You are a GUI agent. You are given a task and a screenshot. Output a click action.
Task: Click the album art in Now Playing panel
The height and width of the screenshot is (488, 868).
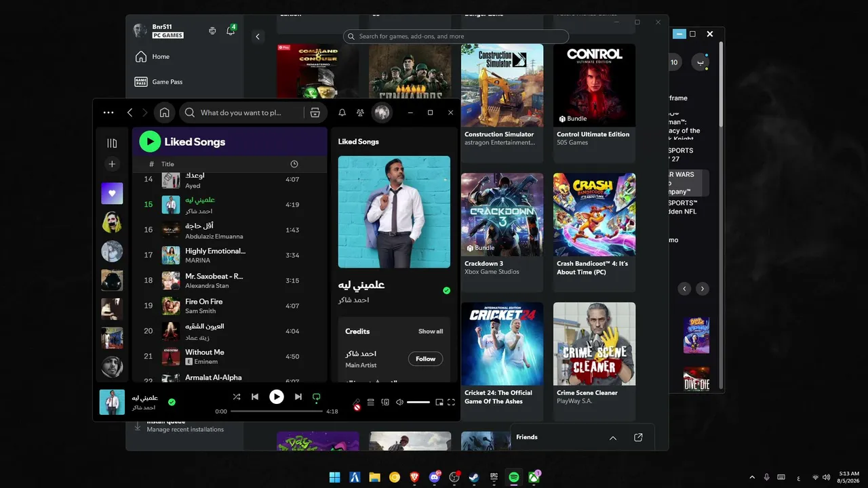point(394,212)
